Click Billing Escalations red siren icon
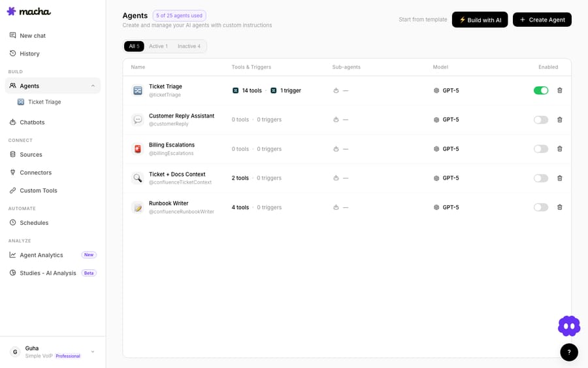This screenshot has height=368, width=588. click(138, 149)
